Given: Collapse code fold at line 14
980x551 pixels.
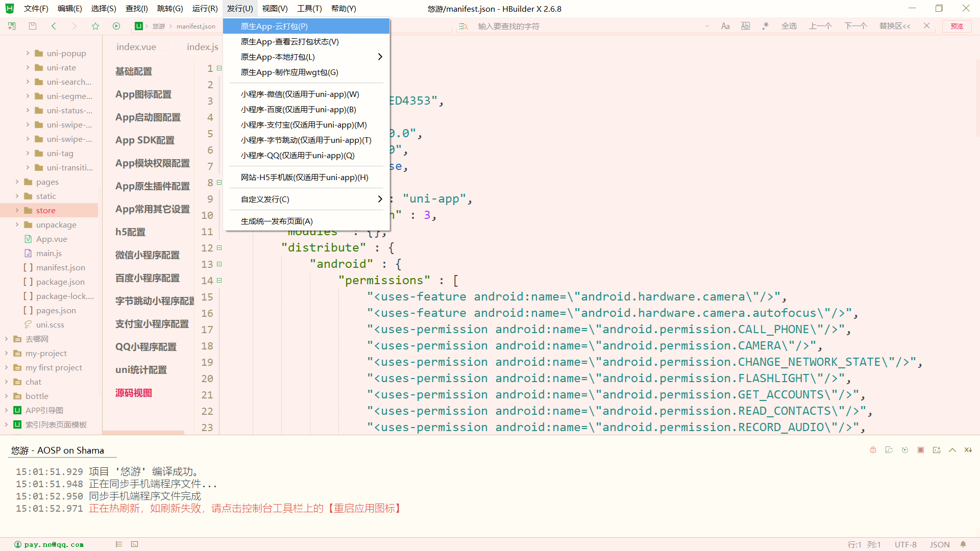Looking at the screenshot, I should tap(218, 280).
